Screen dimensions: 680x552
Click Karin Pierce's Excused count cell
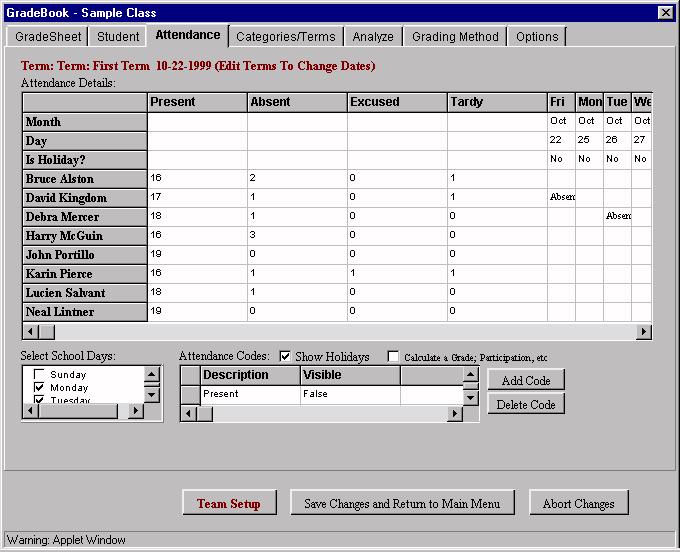(397, 273)
